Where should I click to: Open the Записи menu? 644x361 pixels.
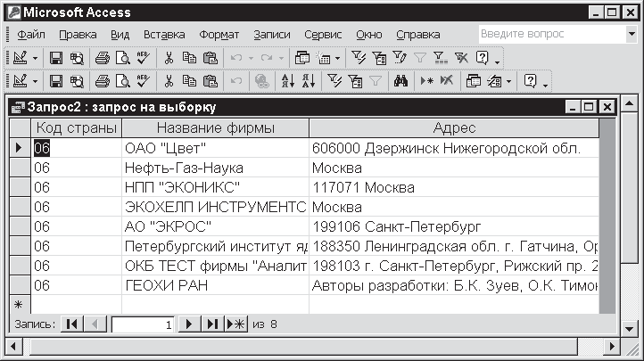[x=272, y=35]
